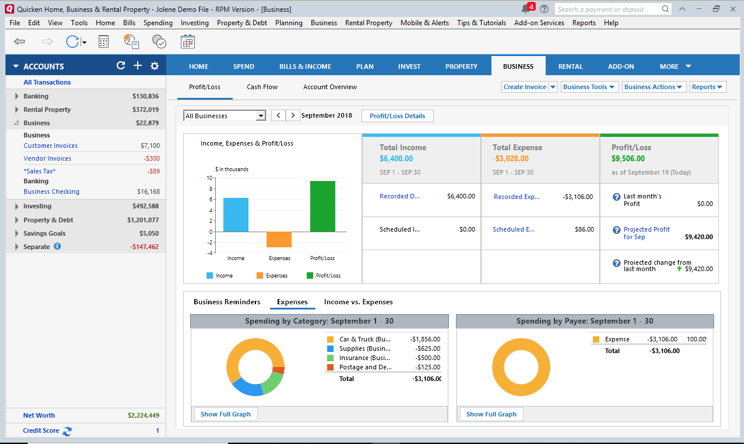Open the All Businesses dropdown
744x444 pixels.
coord(224,116)
